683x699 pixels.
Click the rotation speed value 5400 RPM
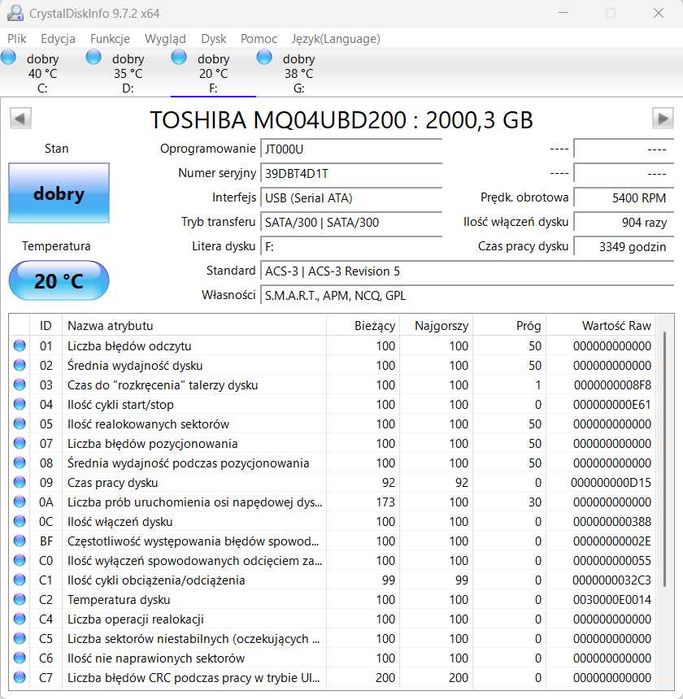tap(623, 198)
